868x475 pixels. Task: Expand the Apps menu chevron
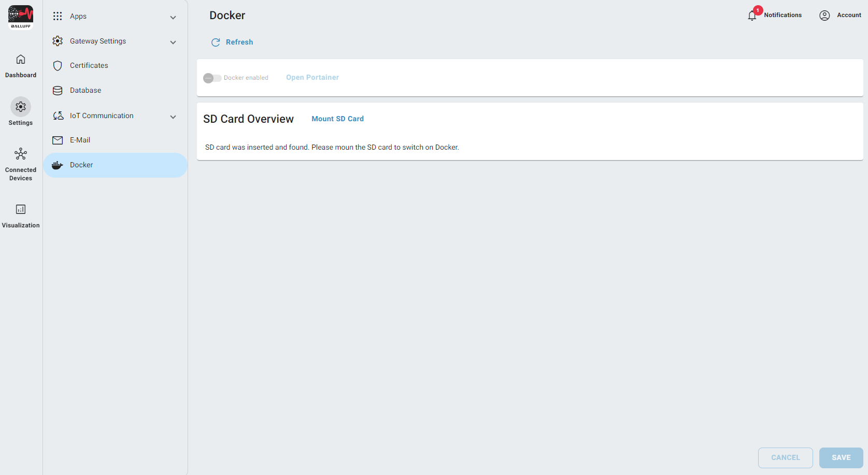(x=173, y=18)
